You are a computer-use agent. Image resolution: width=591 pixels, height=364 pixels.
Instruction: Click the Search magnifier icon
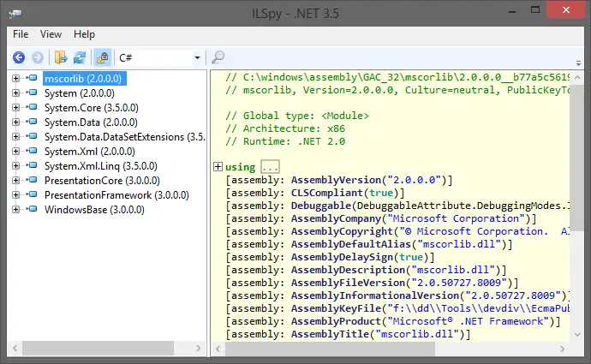(x=218, y=57)
